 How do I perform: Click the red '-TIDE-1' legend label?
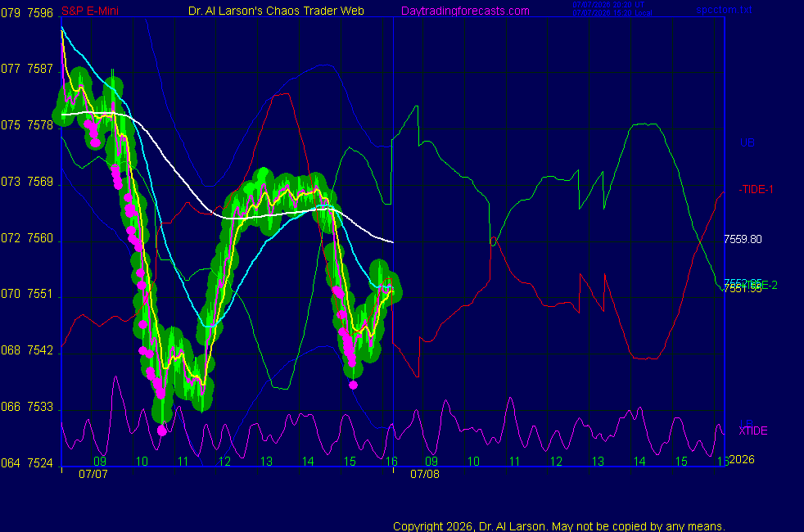[x=756, y=189]
